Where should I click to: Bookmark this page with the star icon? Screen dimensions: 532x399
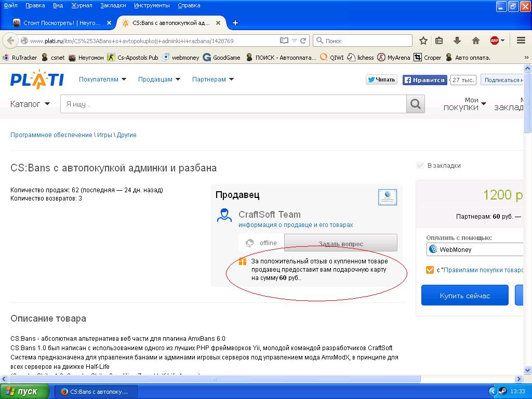click(x=423, y=41)
